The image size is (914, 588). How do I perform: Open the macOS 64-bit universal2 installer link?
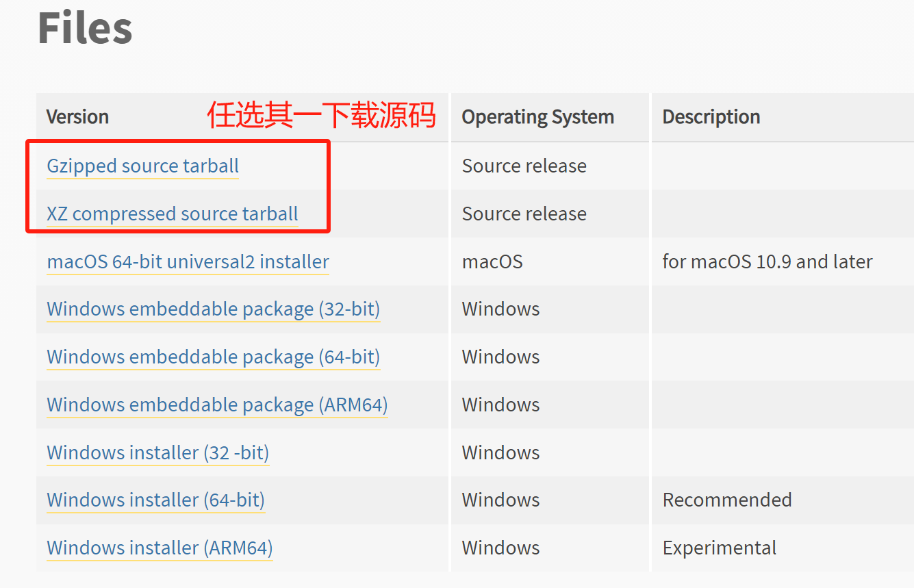coord(188,262)
